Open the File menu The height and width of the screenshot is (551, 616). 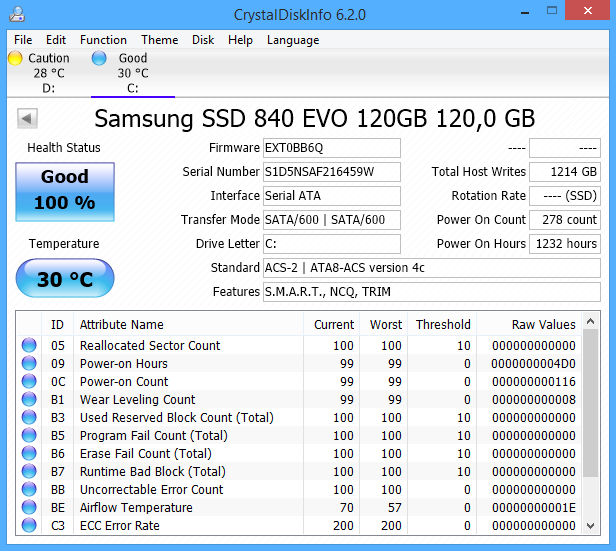pos(23,40)
